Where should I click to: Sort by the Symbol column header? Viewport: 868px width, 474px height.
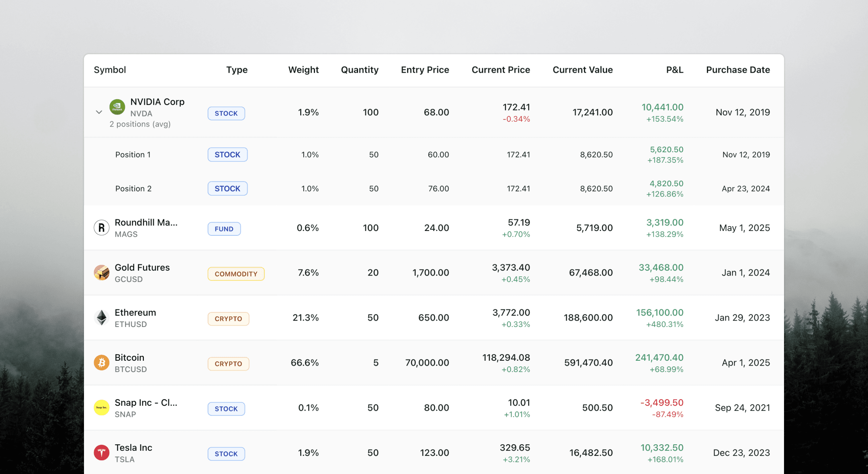coord(110,70)
